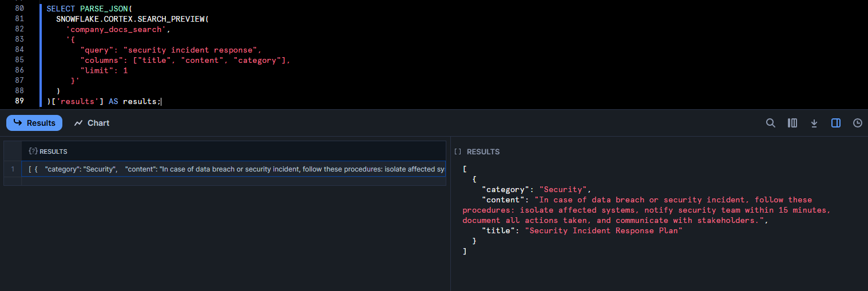Click the array icon in detail panel header
Screen dimensions: 868x291
tap(457, 152)
